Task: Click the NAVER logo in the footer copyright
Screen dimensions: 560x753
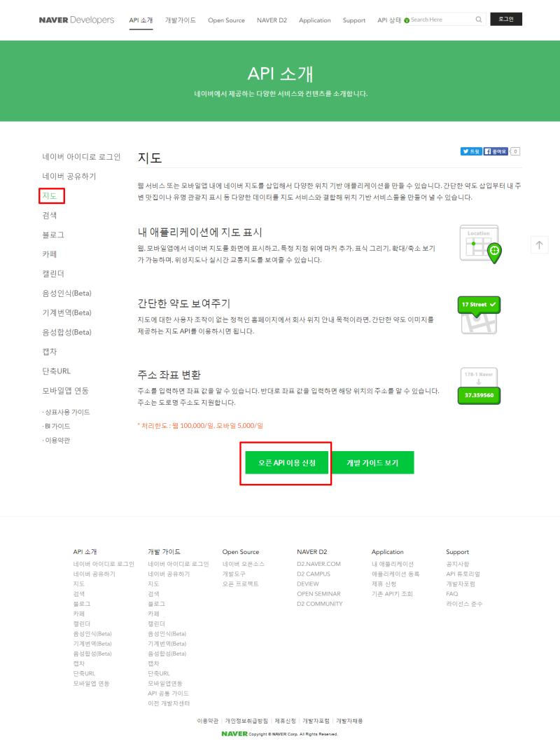Action: [234, 734]
